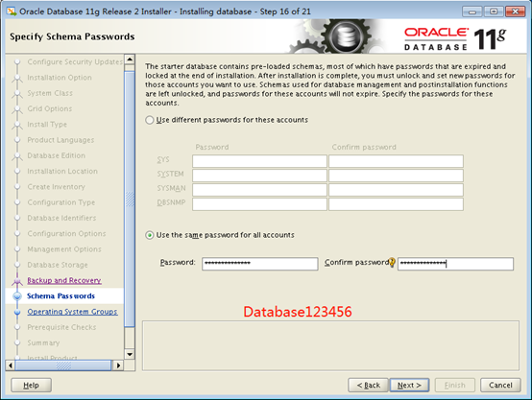This screenshot has height=400, width=532.
Task: Click the empty message area below the form
Action: coord(330,345)
